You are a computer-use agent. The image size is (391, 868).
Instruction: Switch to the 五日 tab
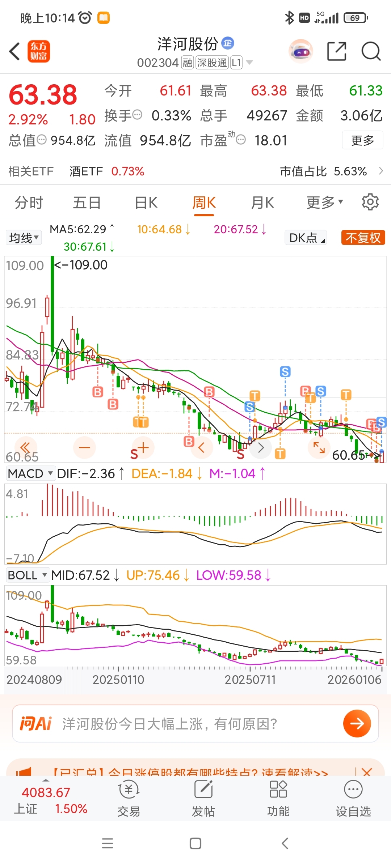[x=87, y=202]
